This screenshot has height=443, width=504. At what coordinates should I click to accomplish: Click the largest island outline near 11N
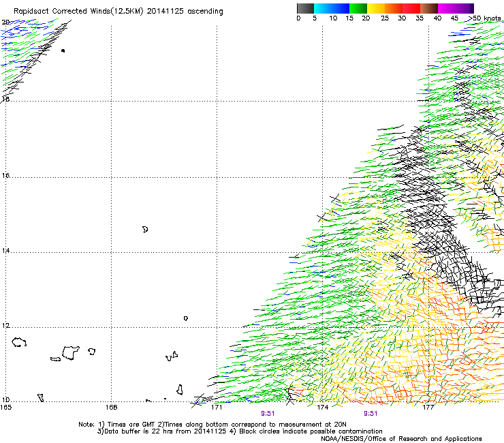[71, 353]
